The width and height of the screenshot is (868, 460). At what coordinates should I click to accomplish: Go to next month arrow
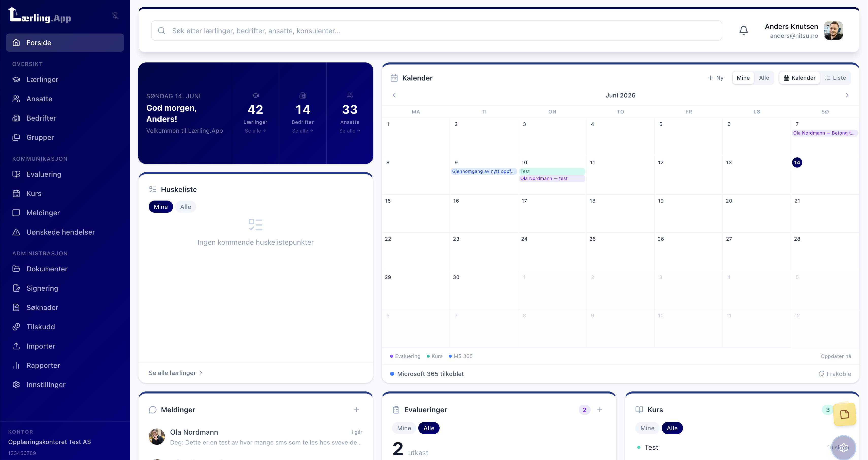847,95
